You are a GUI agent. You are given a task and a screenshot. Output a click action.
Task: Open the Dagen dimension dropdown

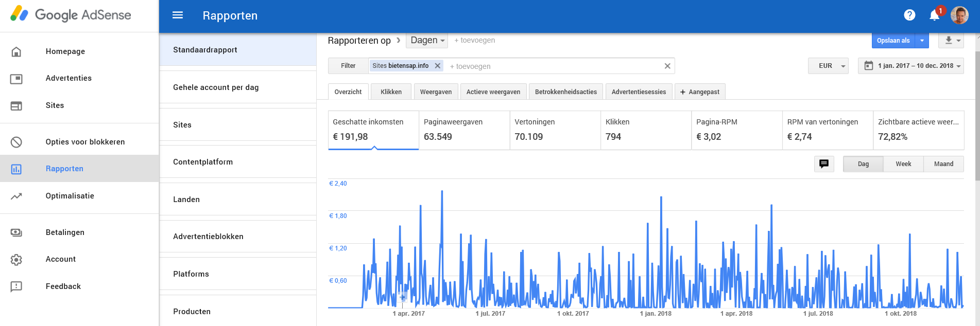click(427, 40)
